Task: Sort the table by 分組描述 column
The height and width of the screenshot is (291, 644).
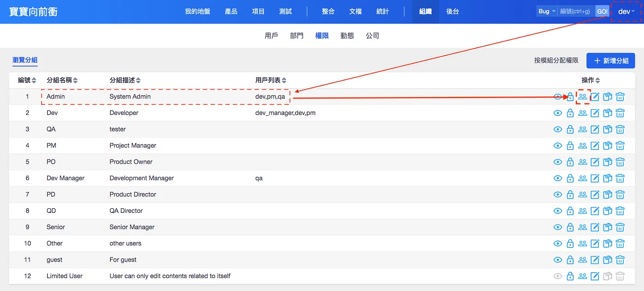Action: coord(125,80)
